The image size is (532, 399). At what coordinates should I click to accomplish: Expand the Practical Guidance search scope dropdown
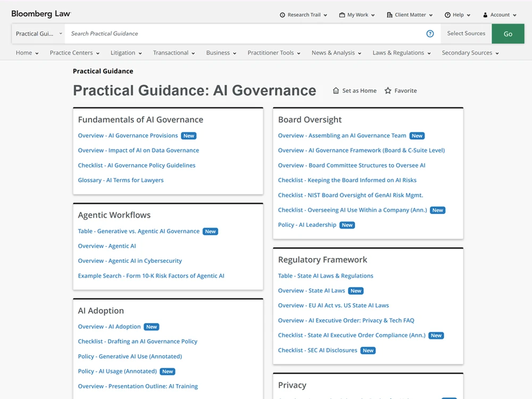tap(38, 34)
